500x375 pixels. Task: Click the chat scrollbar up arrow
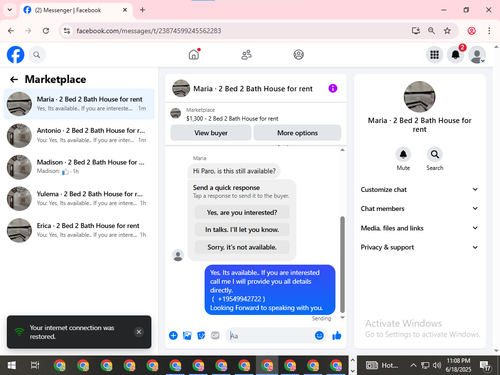pos(342,150)
